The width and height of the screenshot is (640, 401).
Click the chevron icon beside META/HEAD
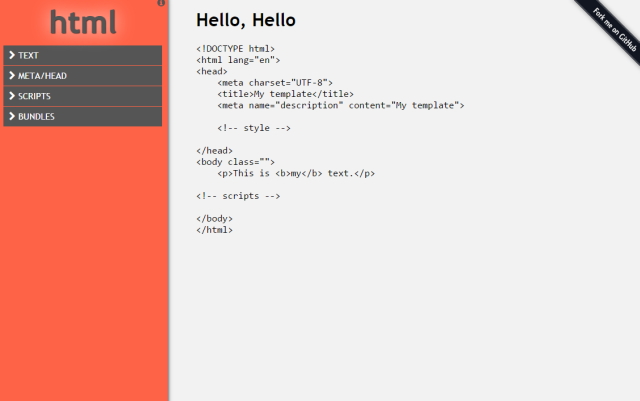point(12,76)
